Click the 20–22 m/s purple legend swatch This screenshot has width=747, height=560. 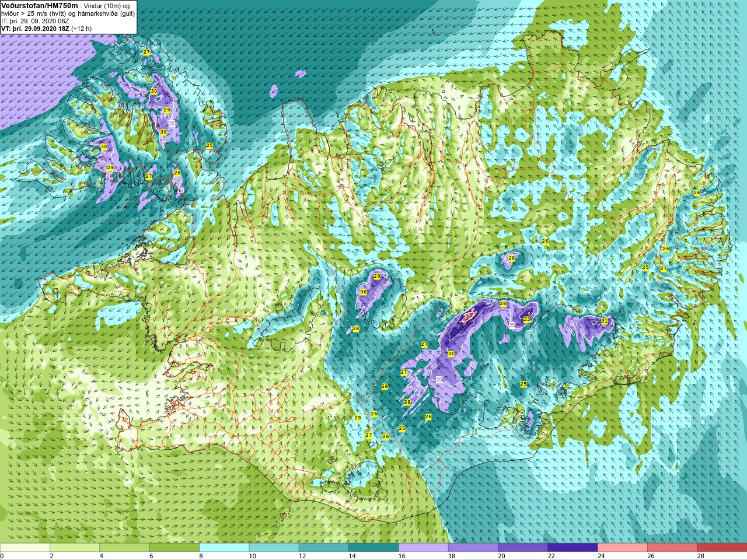(523, 548)
